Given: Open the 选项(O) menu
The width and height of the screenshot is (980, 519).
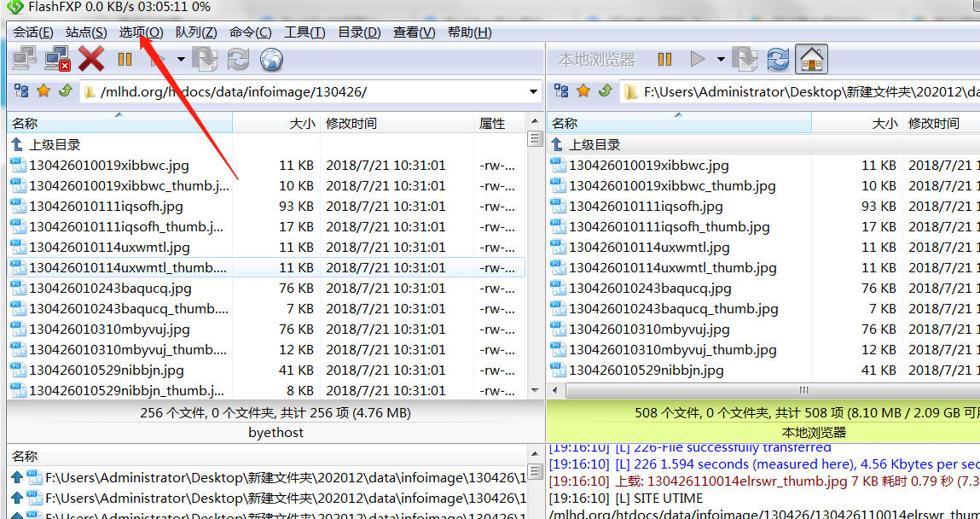Looking at the screenshot, I should (x=141, y=32).
